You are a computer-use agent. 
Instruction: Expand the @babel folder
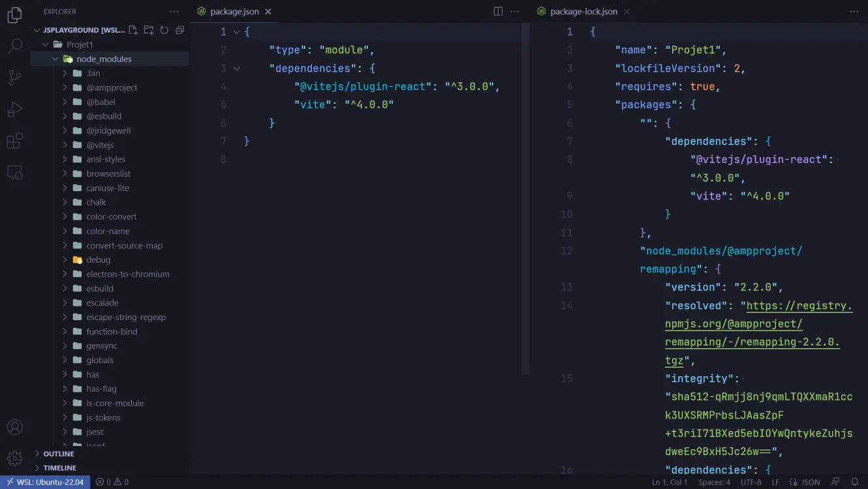[x=65, y=102]
